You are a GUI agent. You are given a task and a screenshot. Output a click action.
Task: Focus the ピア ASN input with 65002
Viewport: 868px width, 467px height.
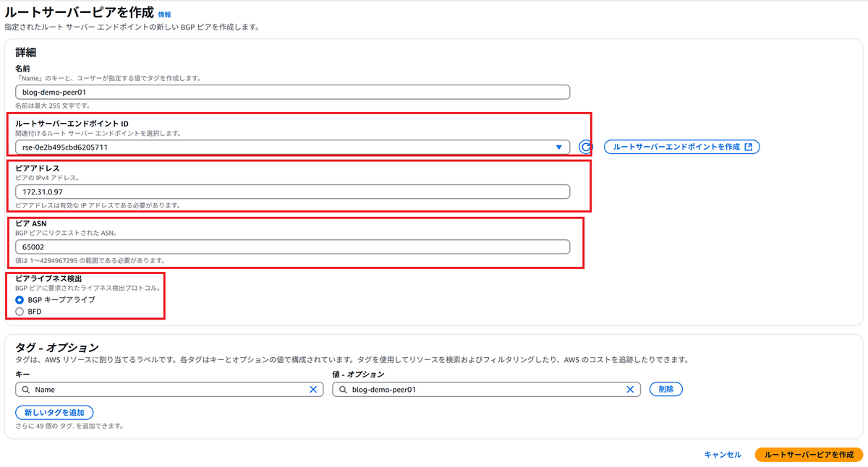[x=292, y=247]
